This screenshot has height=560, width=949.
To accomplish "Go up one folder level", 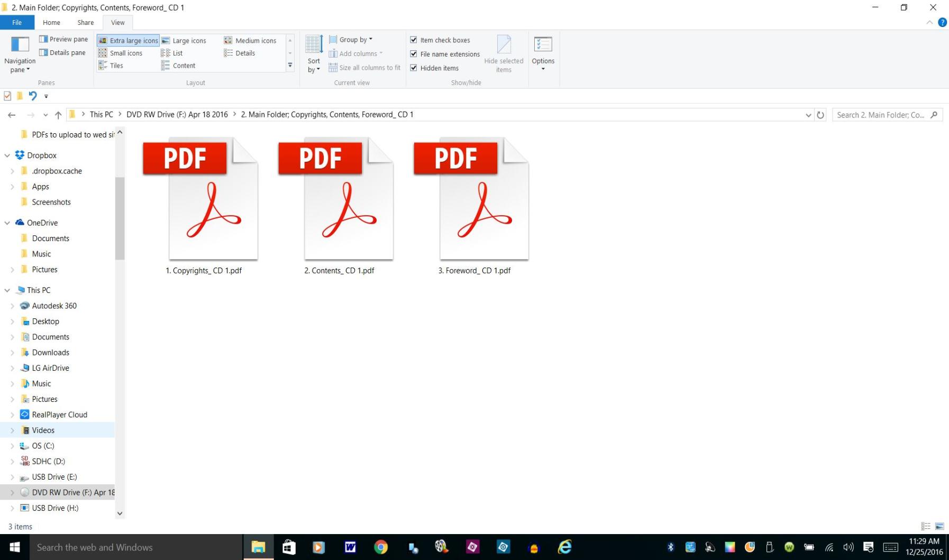I will 58,115.
